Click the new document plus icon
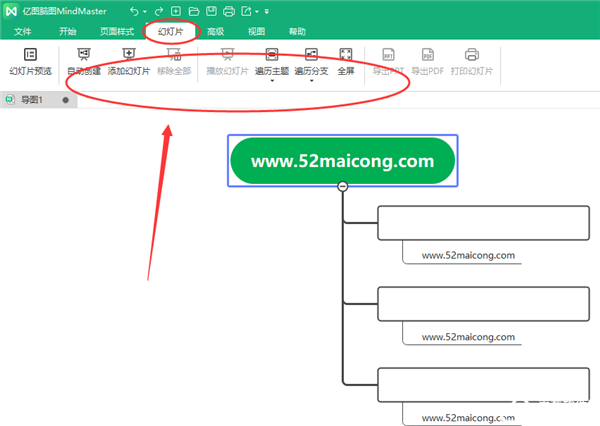 coord(176,11)
